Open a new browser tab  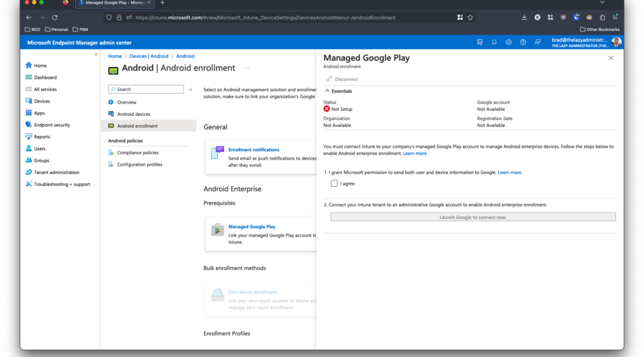(162, 3)
